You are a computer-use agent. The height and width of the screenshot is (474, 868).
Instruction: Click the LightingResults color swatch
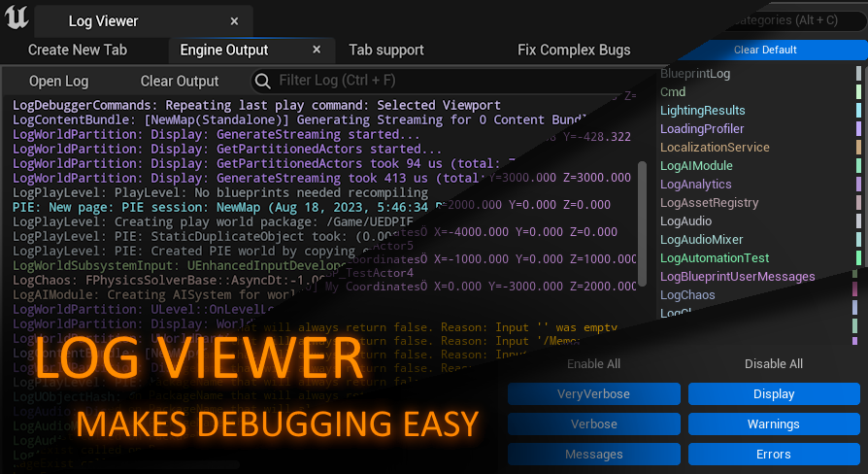[x=858, y=110]
